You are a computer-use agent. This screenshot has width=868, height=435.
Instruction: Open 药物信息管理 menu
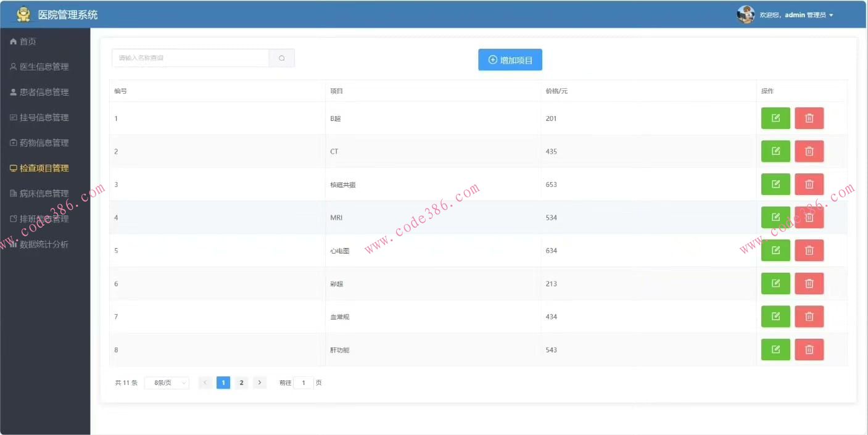[45, 143]
